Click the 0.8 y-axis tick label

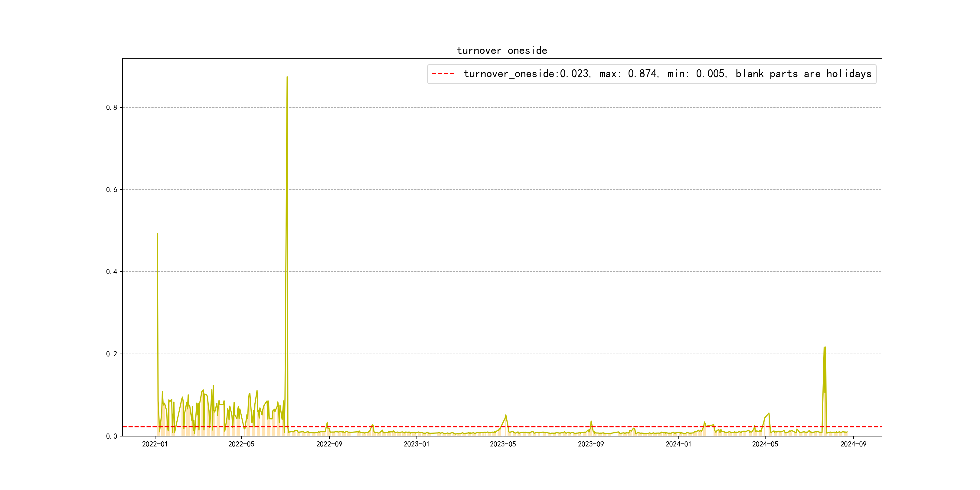point(112,108)
